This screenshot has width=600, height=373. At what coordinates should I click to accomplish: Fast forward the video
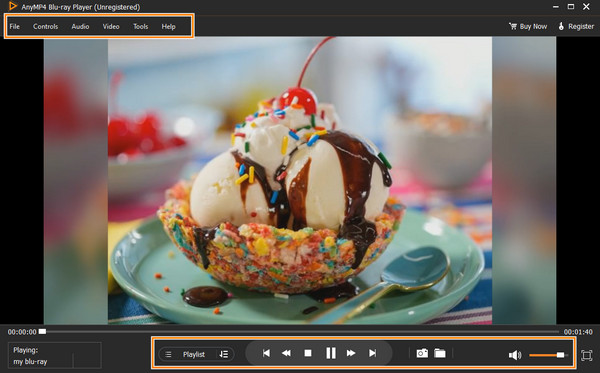coord(351,353)
